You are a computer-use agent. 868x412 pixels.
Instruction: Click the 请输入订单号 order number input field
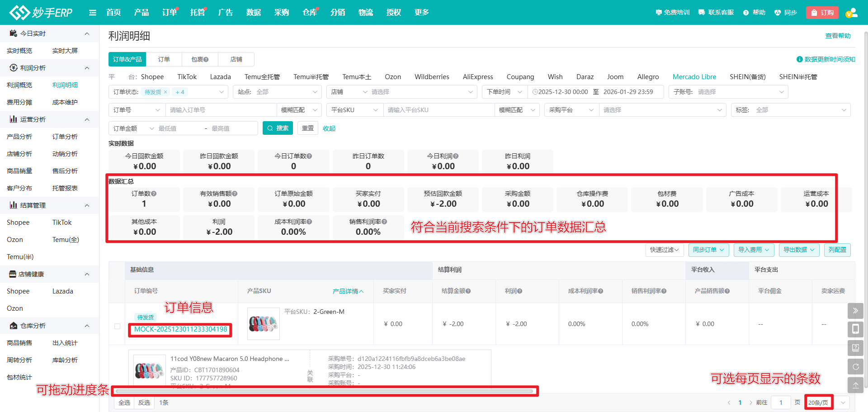[x=222, y=110]
